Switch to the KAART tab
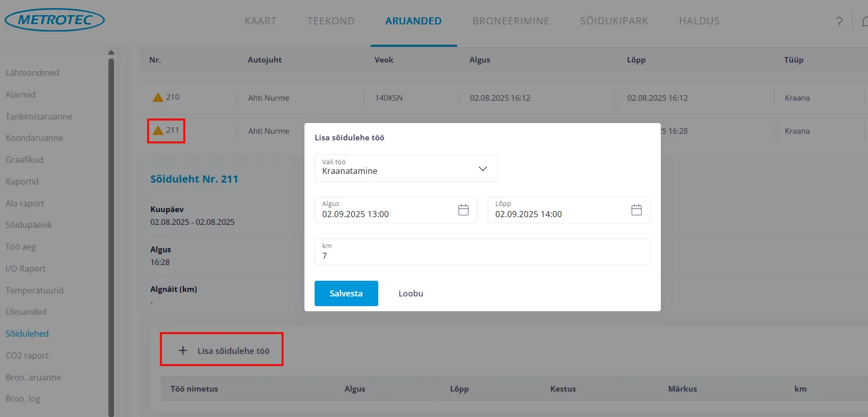 [260, 21]
